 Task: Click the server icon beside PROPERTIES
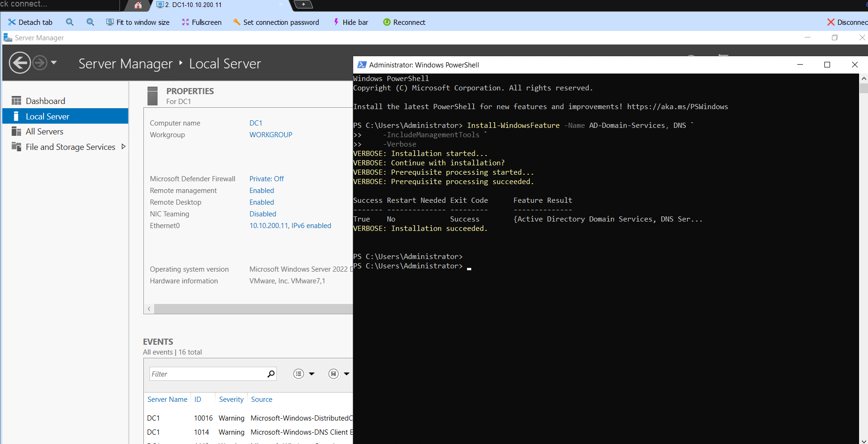152,96
